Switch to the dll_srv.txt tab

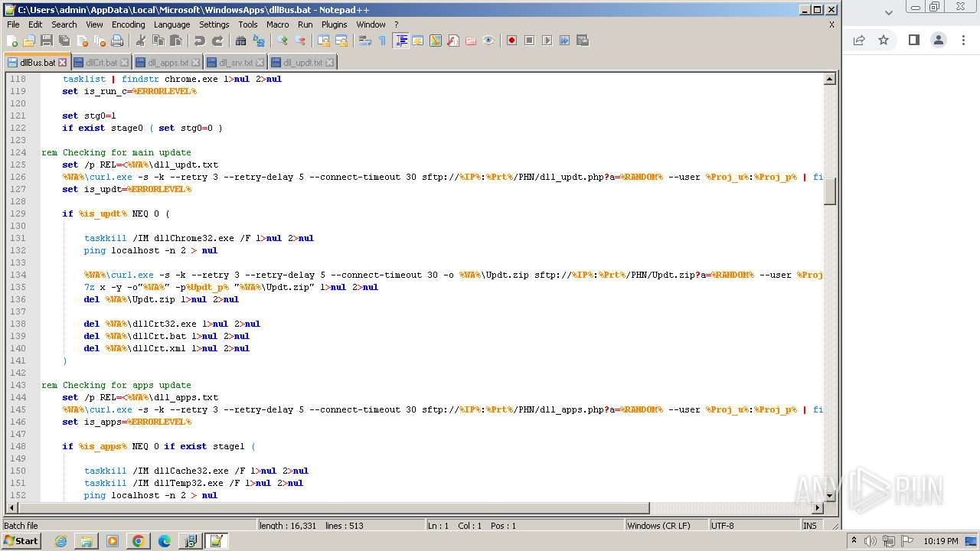(x=236, y=63)
